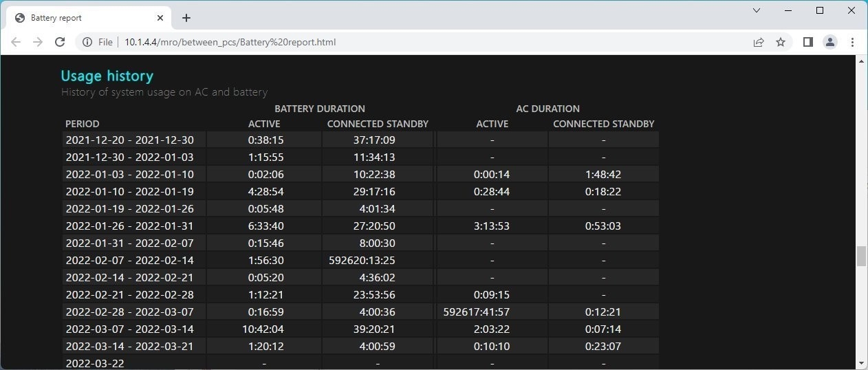Viewport: 868px width, 370px height.
Task: Click the Usage history heading
Action: point(107,76)
